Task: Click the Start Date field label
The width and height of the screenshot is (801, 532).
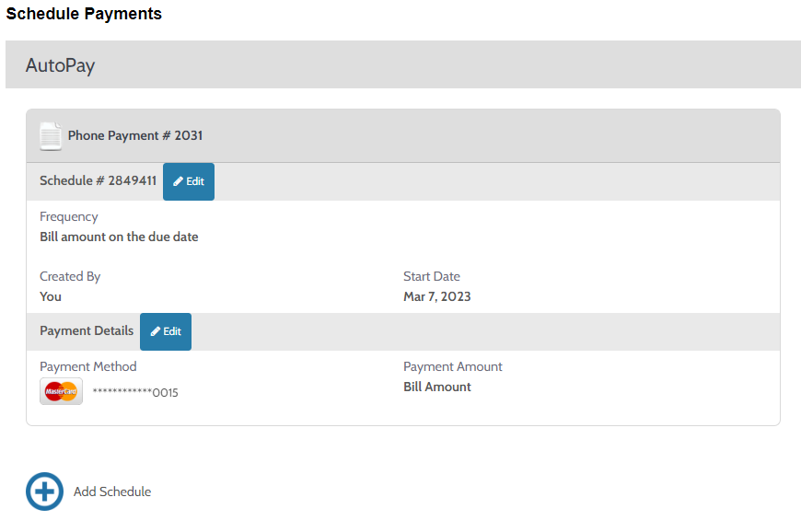Action: tap(431, 276)
